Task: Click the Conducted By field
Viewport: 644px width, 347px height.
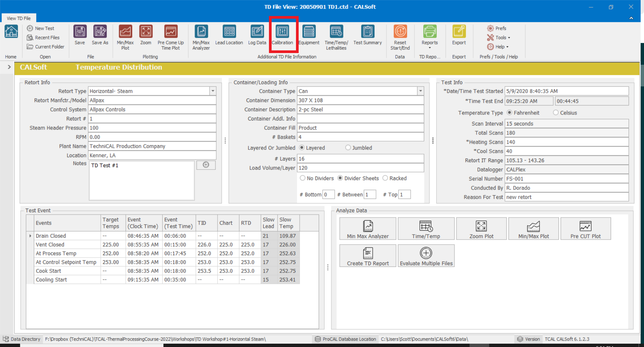Action: tap(567, 188)
